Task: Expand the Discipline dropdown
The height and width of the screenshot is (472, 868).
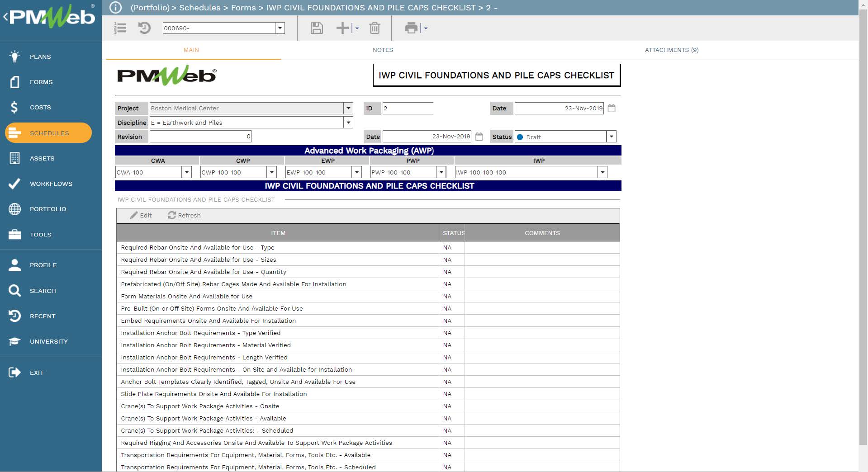Action: pyautogui.click(x=348, y=122)
